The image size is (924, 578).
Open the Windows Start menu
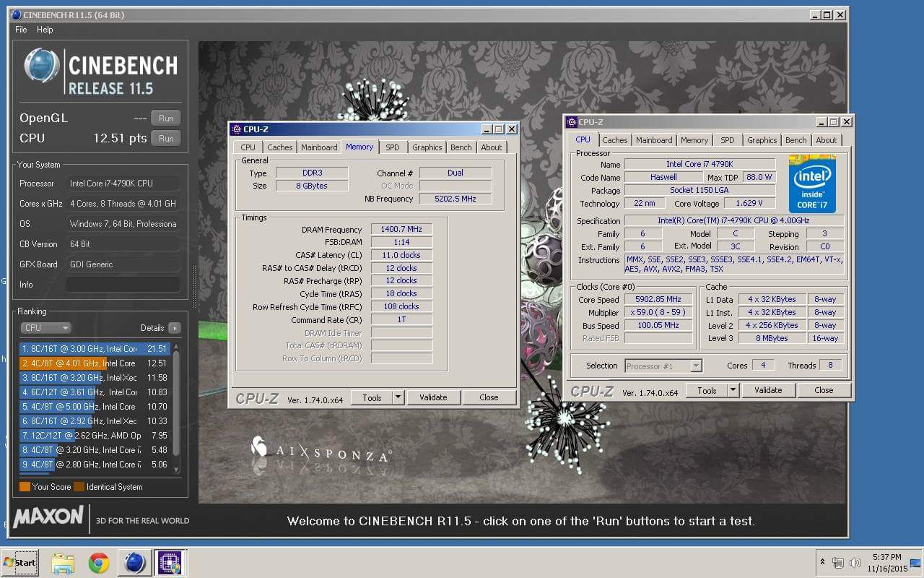pos(19,562)
